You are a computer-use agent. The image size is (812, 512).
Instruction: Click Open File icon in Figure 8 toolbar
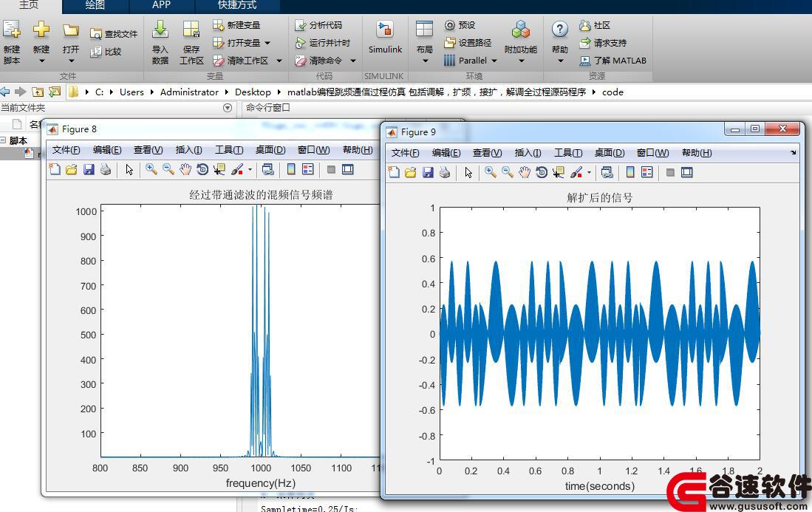(72, 169)
